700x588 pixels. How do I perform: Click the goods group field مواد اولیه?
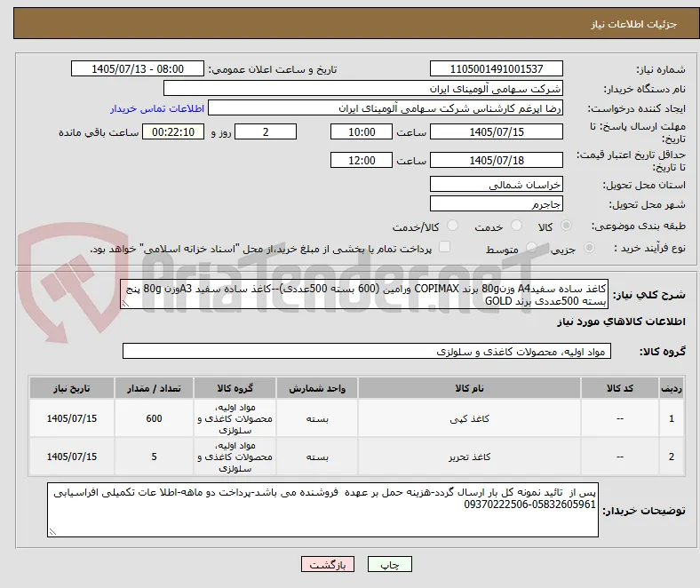367,352
